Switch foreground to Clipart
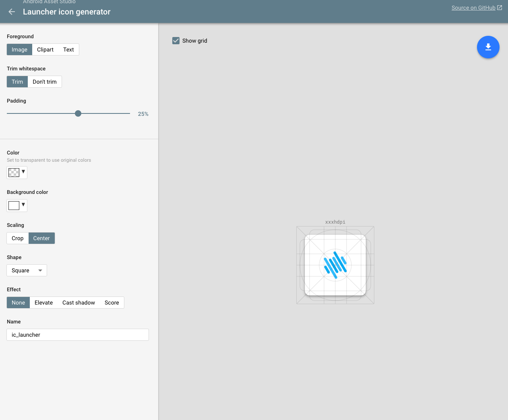Viewport: 508px width, 420px height. pyautogui.click(x=45, y=49)
